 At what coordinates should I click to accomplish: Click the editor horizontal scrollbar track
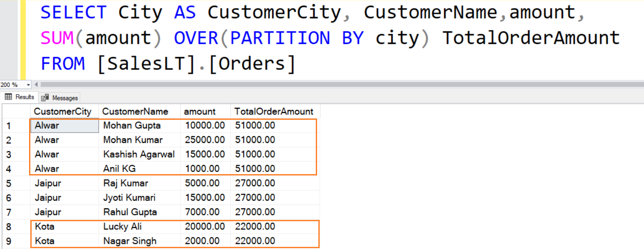(x=342, y=85)
